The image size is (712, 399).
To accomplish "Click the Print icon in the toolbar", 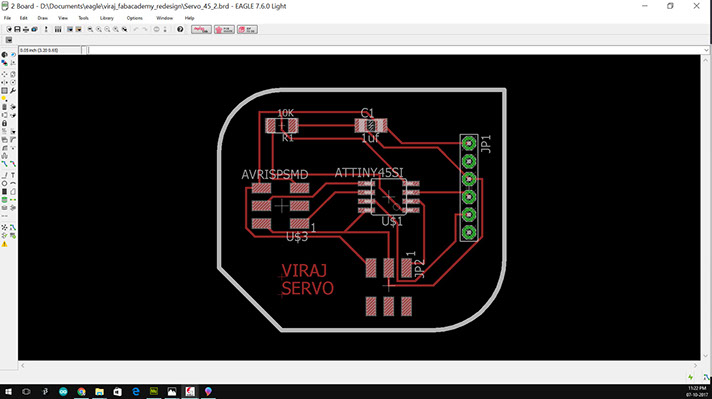I will point(26,30).
